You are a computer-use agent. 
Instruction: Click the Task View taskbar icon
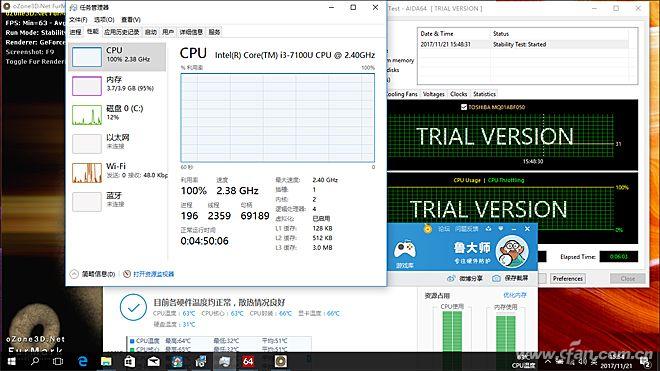tap(58, 361)
